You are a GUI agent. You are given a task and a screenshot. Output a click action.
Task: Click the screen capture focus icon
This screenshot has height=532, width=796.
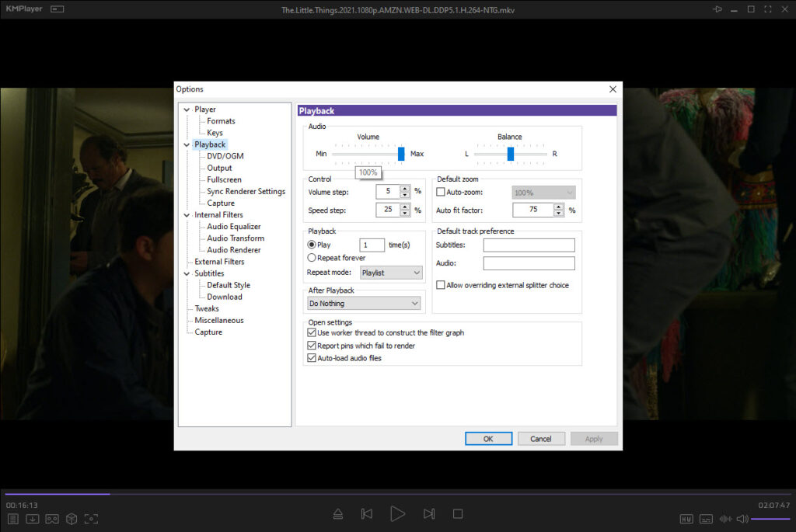coord(91,519)
